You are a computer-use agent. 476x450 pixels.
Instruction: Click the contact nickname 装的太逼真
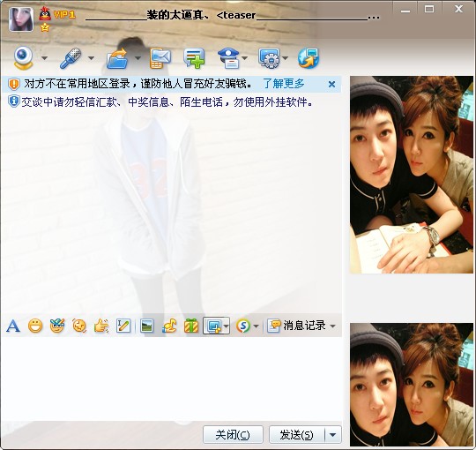[x=175, y=15]
